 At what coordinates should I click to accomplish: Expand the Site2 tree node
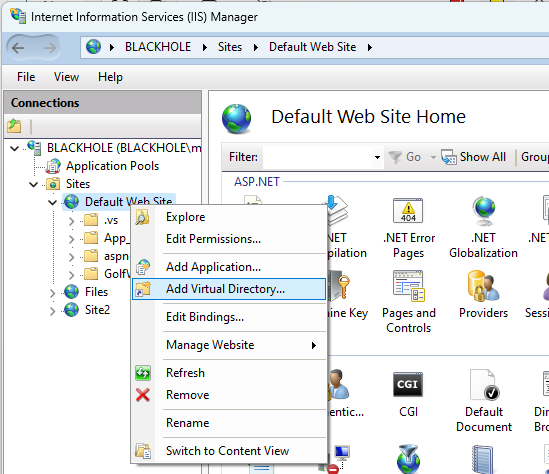click(53, 311)
